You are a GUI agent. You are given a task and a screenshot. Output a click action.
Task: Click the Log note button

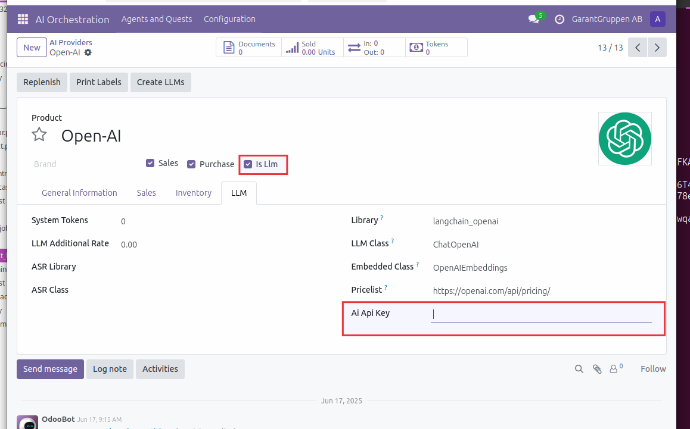click(110, 369)
